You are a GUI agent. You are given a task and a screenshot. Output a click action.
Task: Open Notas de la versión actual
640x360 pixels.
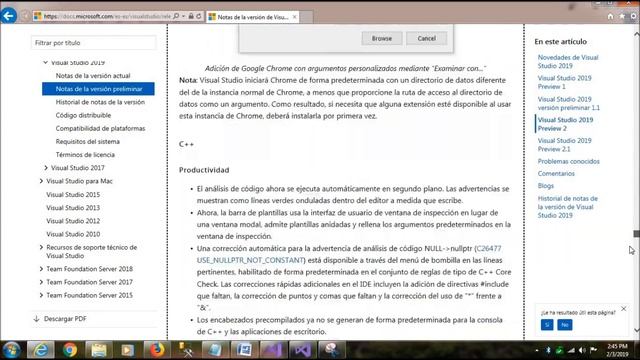coord(93,76)
